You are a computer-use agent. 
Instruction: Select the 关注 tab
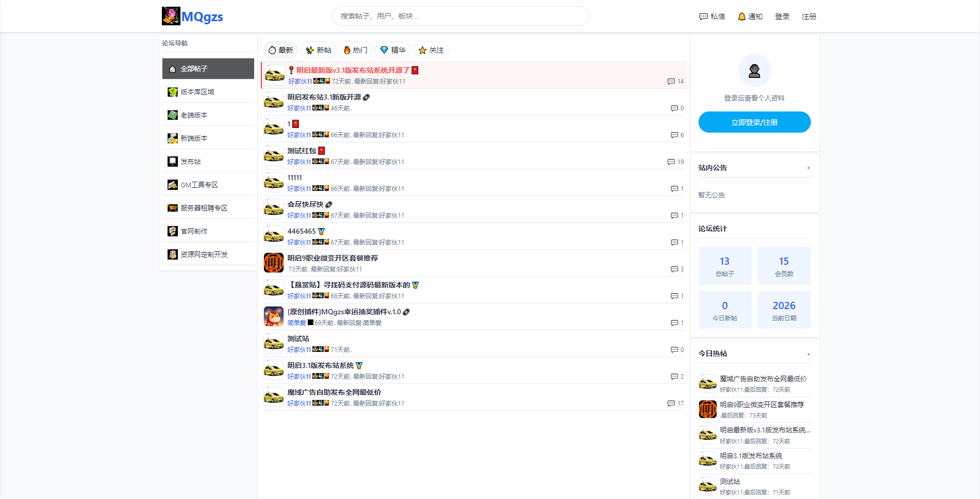tap(431, 50)
